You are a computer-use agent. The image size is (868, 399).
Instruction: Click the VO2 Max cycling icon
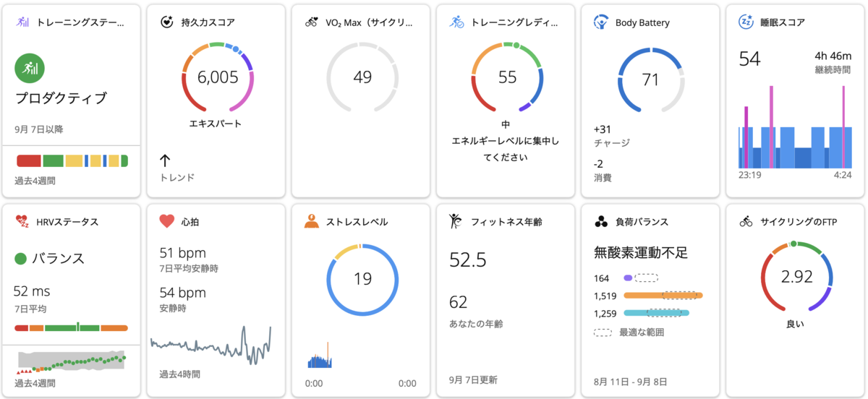pos(312,22)
